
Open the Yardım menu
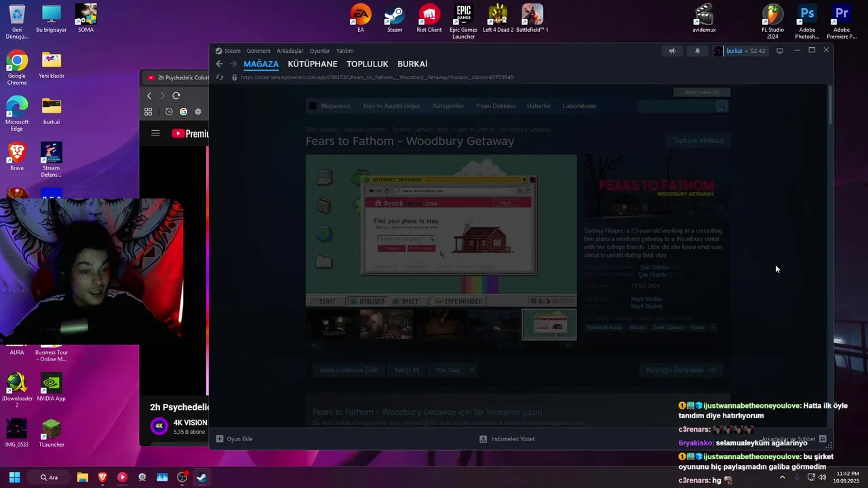345,51
